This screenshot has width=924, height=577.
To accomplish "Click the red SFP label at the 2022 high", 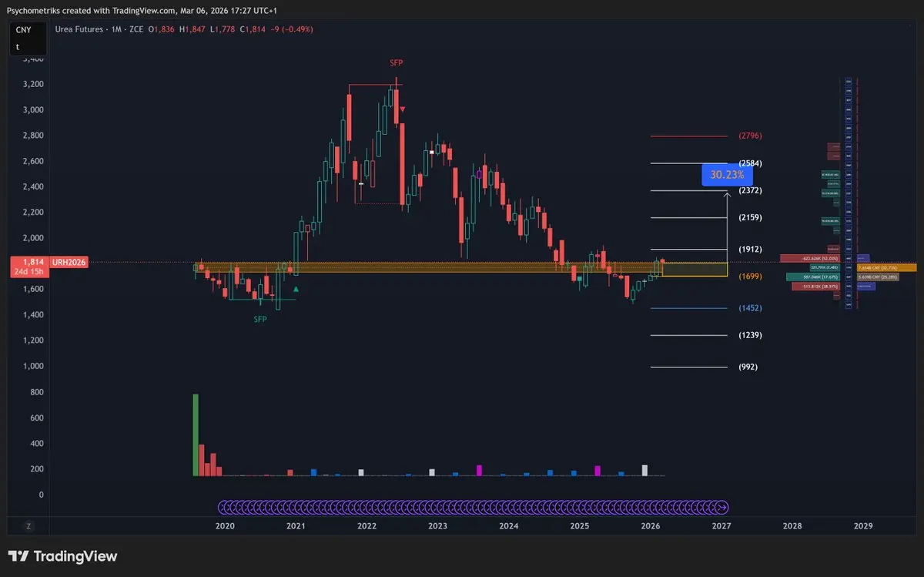I will coord(396,62).
